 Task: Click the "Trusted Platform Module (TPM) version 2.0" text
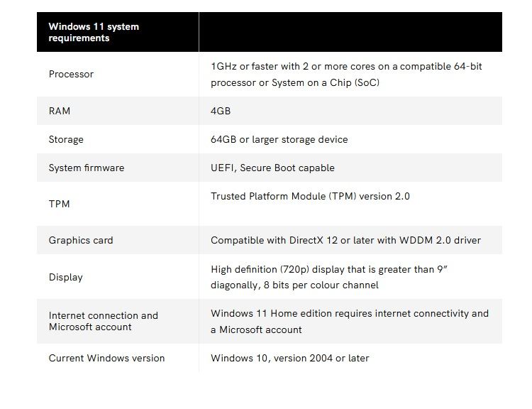[x=310, y=196]
